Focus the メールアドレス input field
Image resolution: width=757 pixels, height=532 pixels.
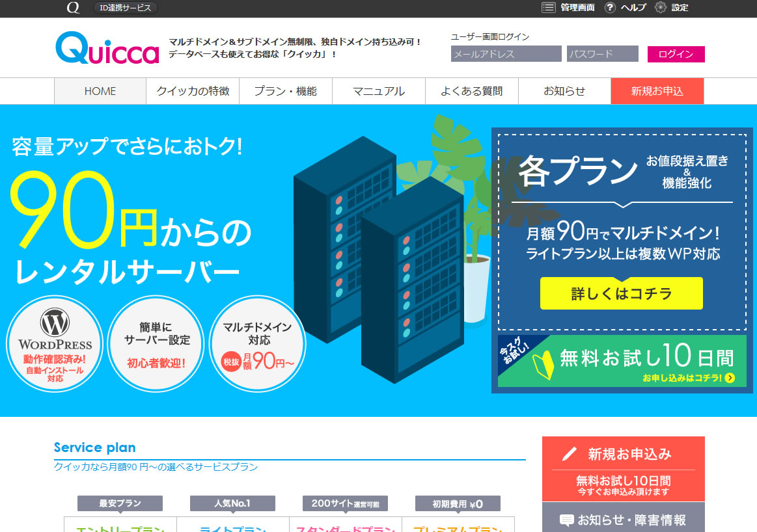click(x=506, y=54)
